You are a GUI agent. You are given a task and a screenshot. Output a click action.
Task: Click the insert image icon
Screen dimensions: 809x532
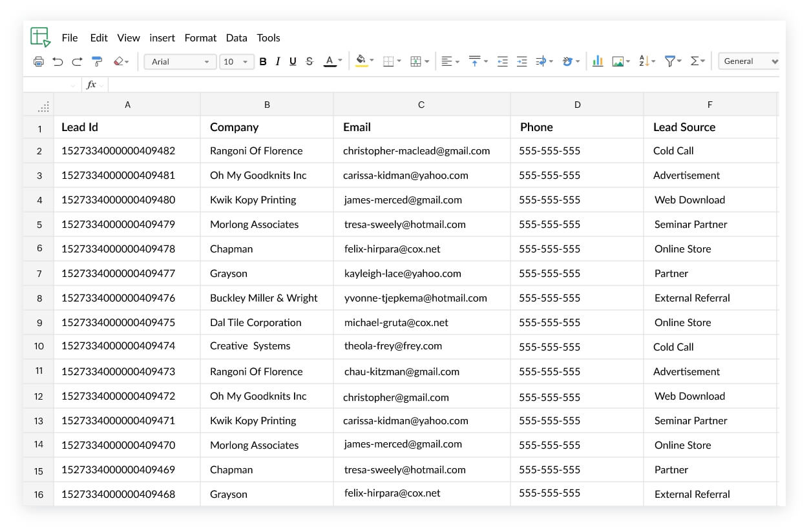[618, 62]
